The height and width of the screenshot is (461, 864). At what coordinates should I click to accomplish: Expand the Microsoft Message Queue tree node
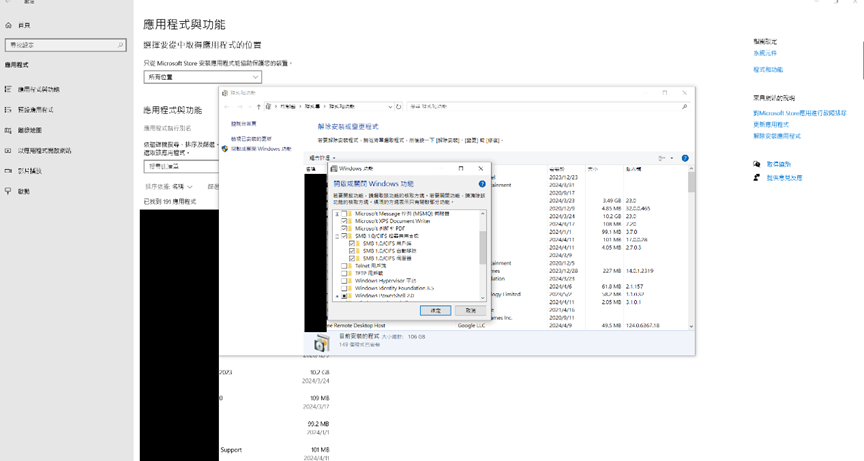[337, 214]
